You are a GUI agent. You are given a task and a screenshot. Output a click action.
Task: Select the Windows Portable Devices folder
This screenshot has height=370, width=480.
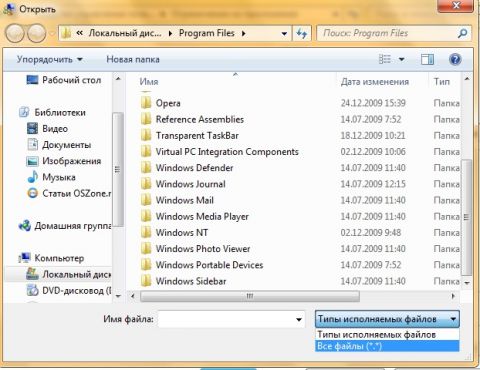click(202, 265)
